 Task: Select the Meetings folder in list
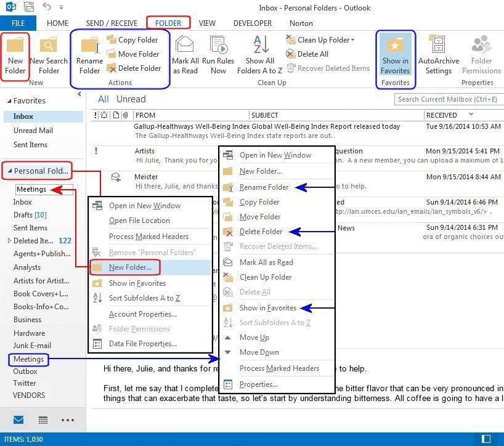click(28, 359)
